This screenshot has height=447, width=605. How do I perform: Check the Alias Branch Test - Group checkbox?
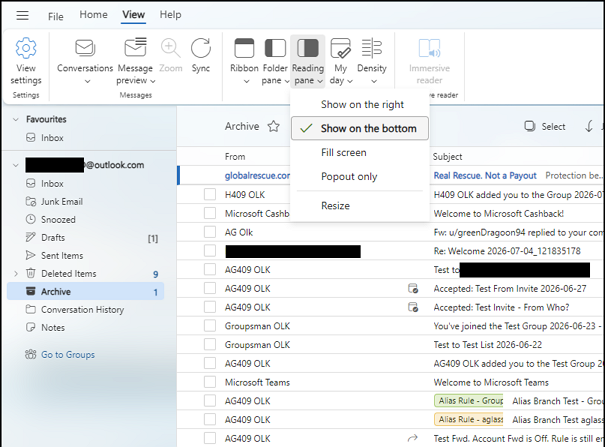click(210, 401)
